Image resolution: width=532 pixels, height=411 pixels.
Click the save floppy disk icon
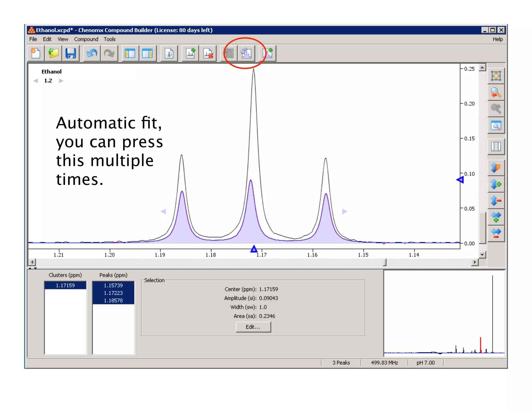(70, 54)
